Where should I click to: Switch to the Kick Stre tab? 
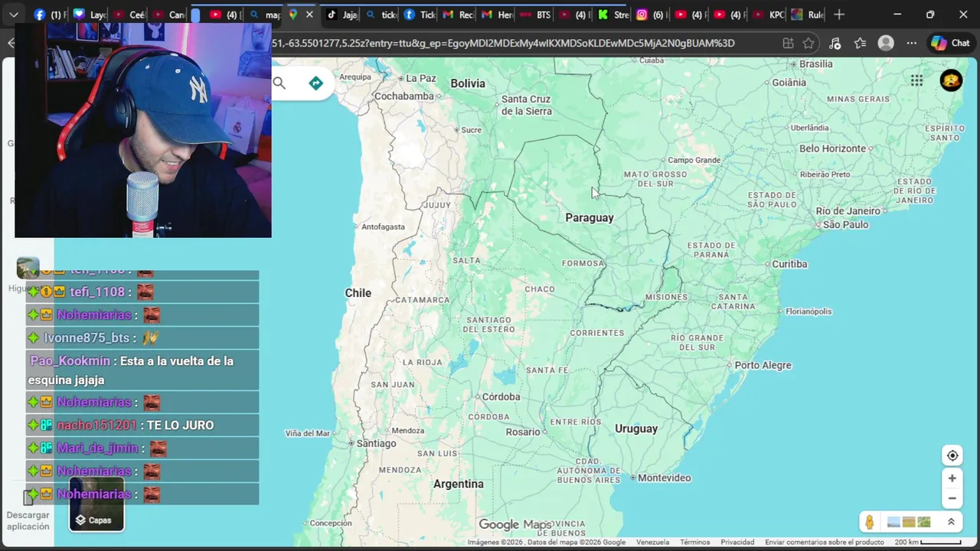pyautogui.click(x=612, y=15)
